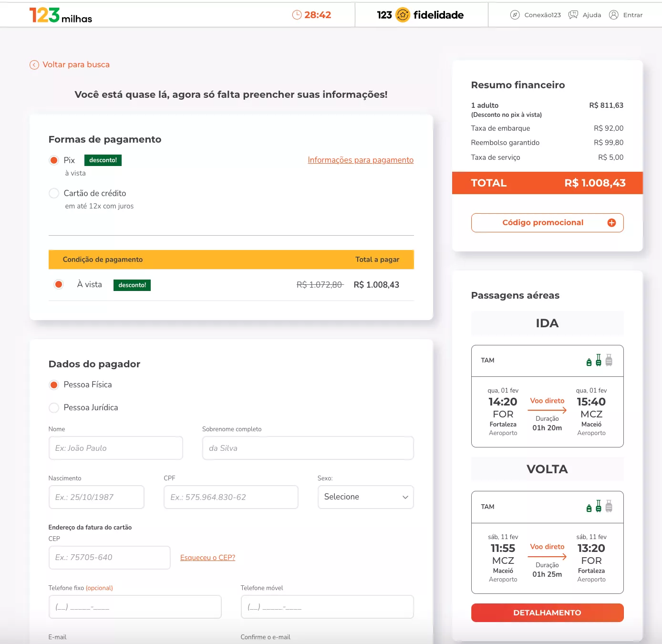Open 123 fidelidade loyalty program
Viewport: 662px width, 644px height.
[x=420, y=15]
